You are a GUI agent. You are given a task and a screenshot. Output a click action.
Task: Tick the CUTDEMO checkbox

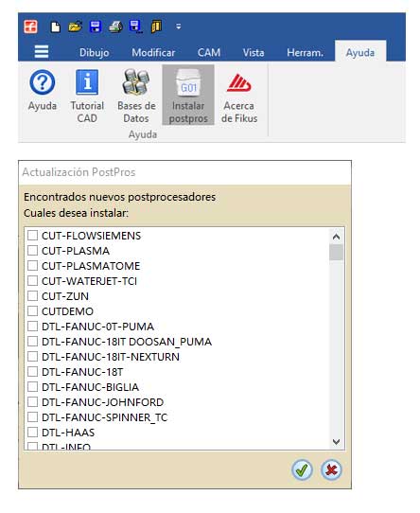pos(32,310)
